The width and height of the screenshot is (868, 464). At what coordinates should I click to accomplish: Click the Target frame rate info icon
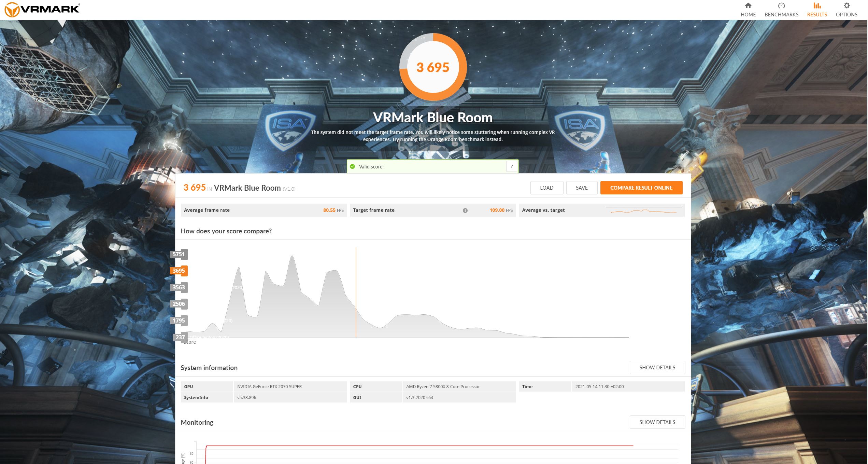(465, 210)
